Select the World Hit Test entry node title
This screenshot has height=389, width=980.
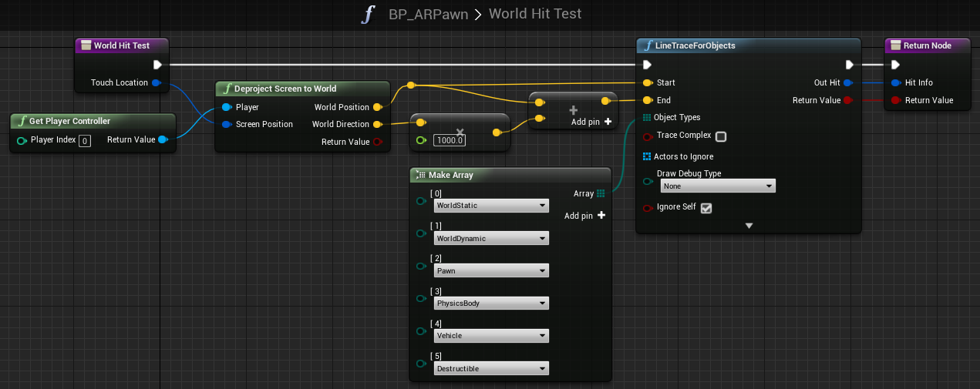pos(121,45)
